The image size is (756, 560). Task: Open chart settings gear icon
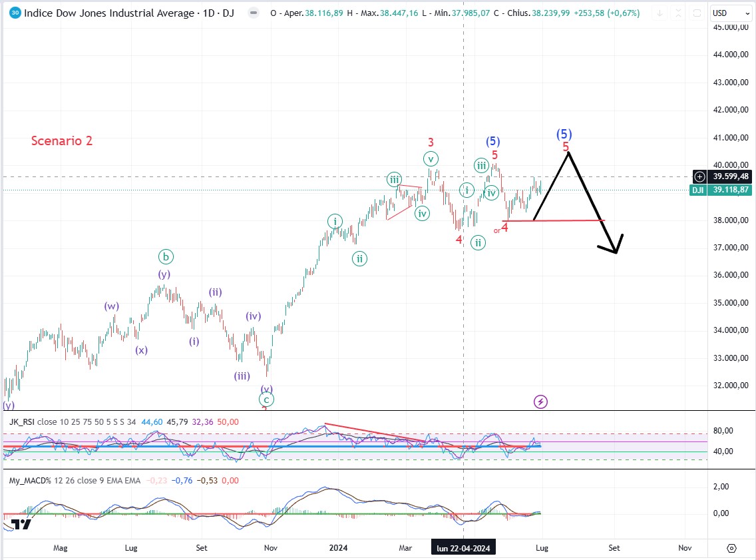point(731,548)
